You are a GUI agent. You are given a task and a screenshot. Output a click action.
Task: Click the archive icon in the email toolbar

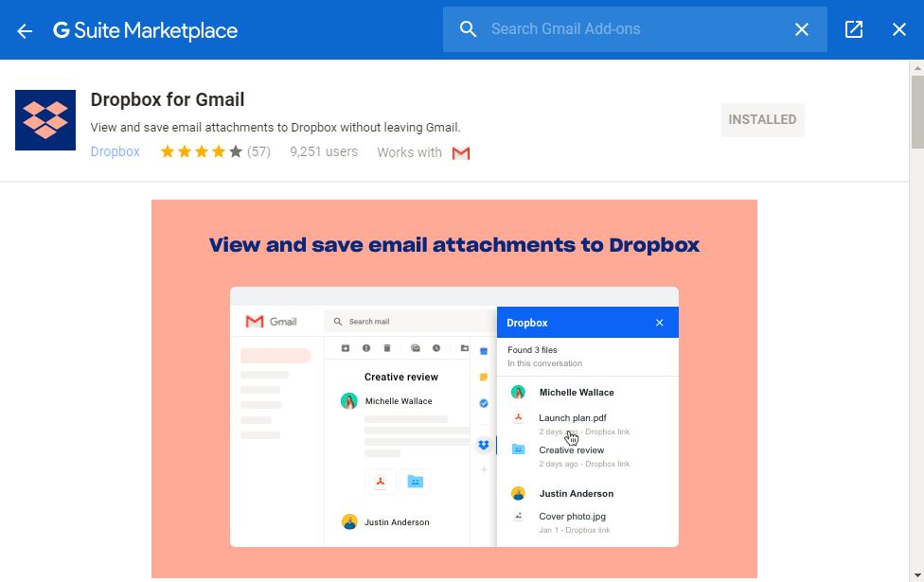click(345, 348)
